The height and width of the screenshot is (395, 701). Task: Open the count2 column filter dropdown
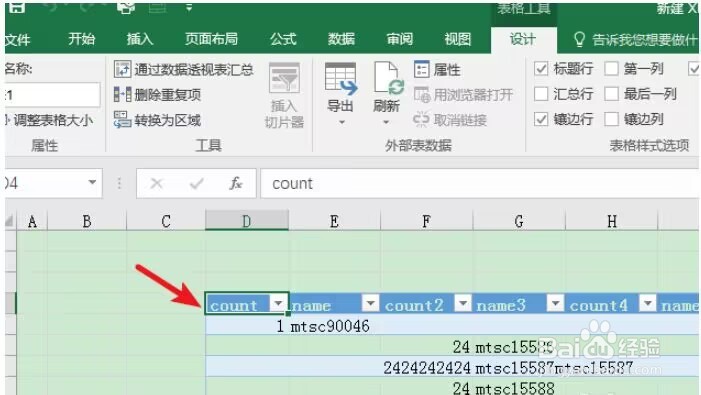coord(463,303)
